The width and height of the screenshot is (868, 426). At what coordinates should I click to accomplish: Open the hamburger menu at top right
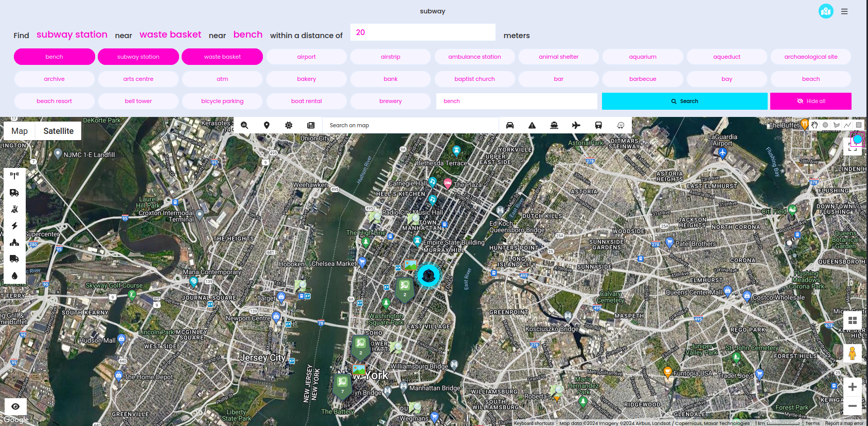[x=844, y=11]
